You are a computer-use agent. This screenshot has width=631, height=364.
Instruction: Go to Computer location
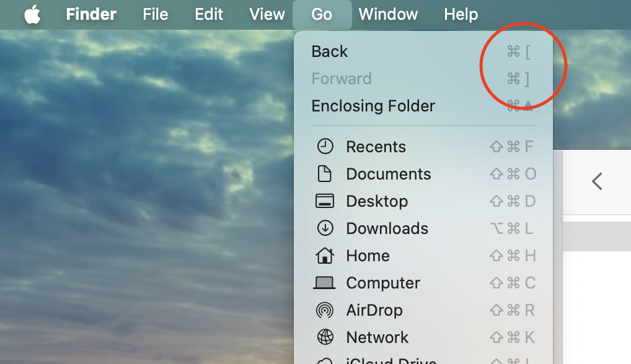point(423,284)
